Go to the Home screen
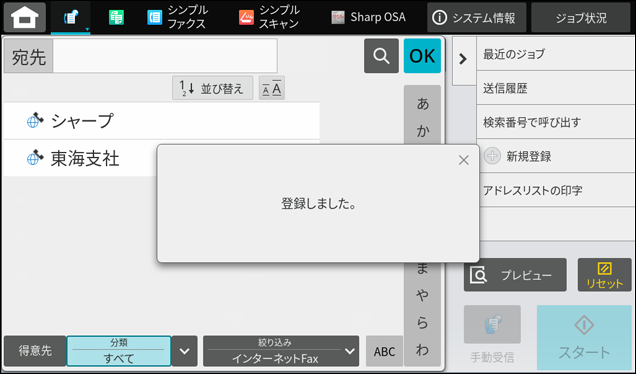 pos(25,17)
